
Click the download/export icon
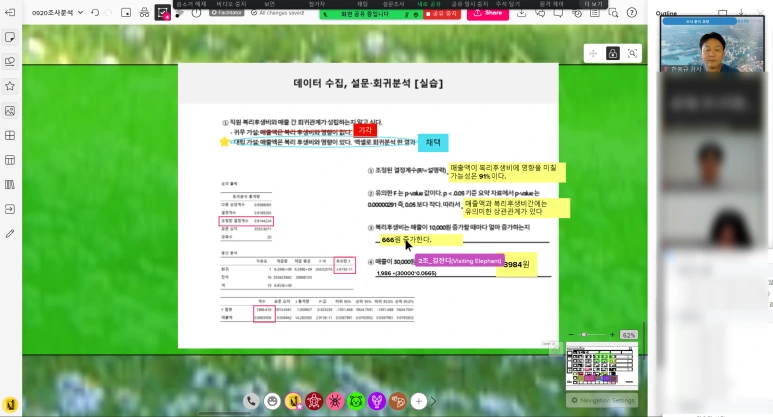521,13
